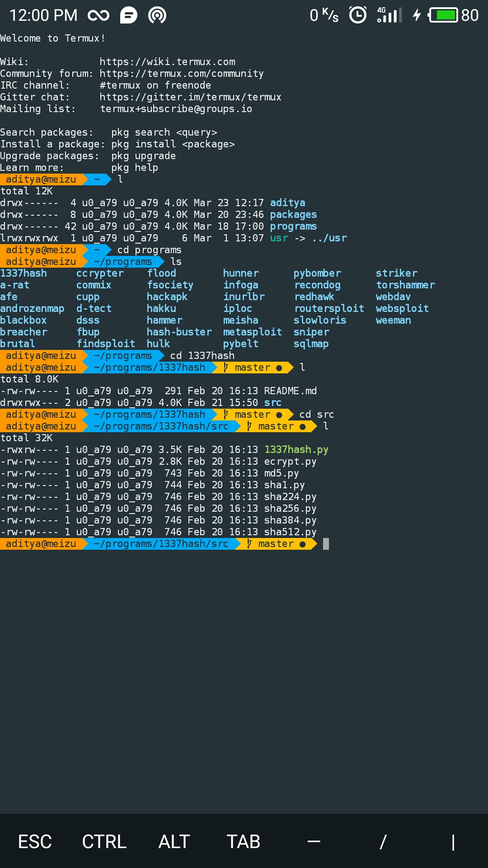The height and width of the screenshot is (868, 488).
Task: Tap the 'routersploit' folder name
Action: pos(329,309)
